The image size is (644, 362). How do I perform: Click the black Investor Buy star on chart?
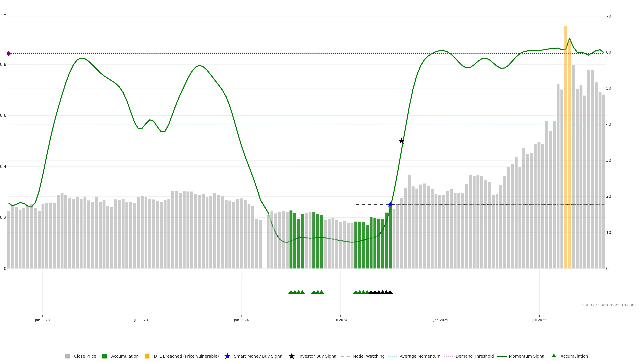click(401, 141)
